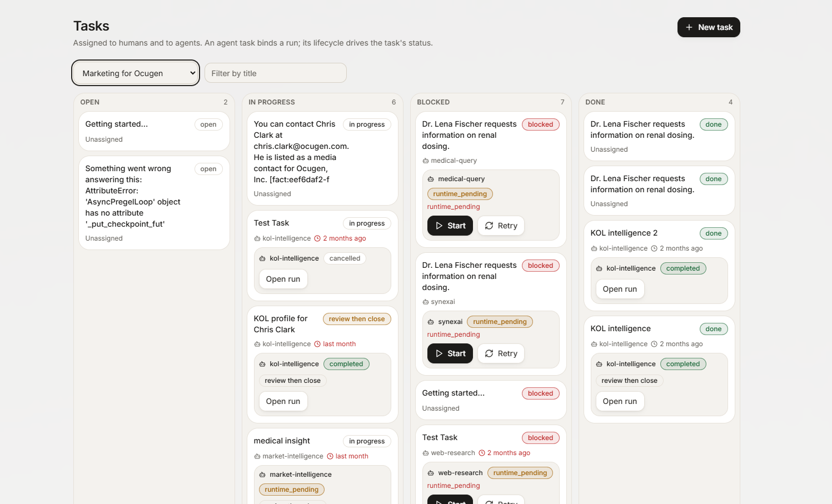Open run for KOL intelligence 2
Screen dimensions: 832x504
(620, 289)
